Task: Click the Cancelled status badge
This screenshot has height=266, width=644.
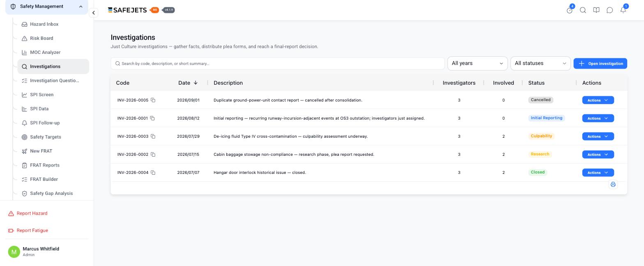Action: (x=540, y=100)
